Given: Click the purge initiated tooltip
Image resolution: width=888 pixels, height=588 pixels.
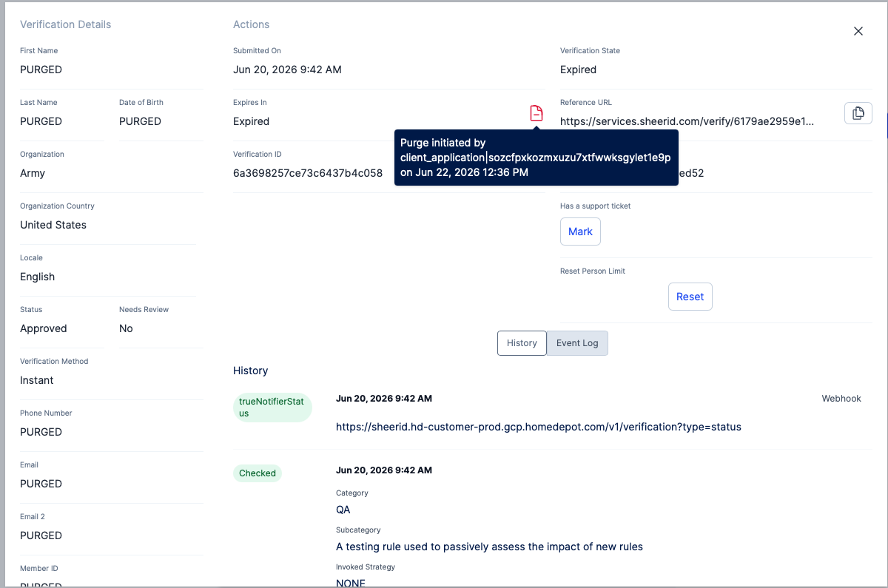Looking at the screenshot, I should 536,158.
